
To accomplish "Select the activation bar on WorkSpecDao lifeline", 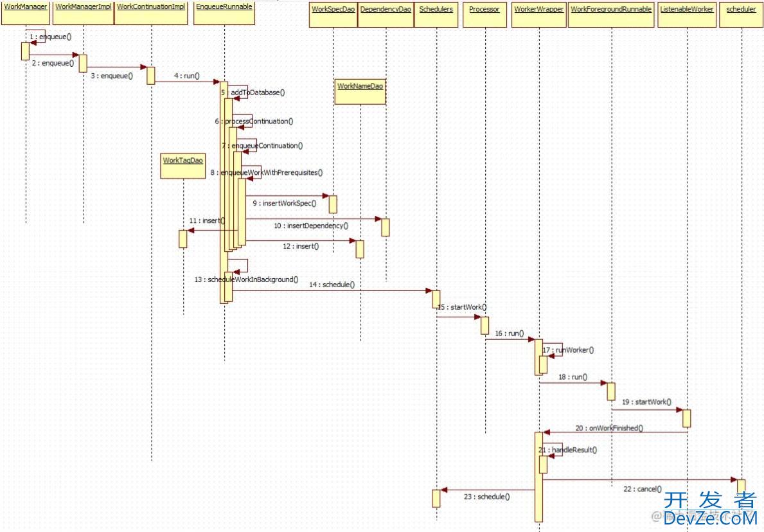I will (x=333, y=204).
